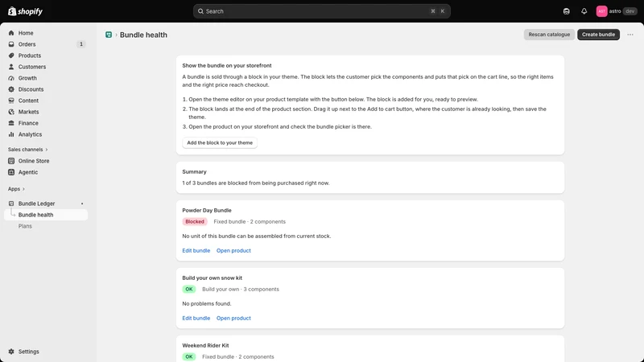644x362 pixels.
Task: Click the 'Weekend Rider Kit' title
Action: [x=205, y=346]
